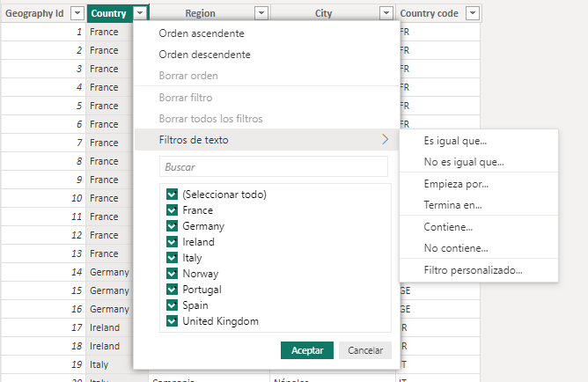Expand the Filtros de texto submenu arrow
This screenshot has height=382, width=588.
click(385, 140)
